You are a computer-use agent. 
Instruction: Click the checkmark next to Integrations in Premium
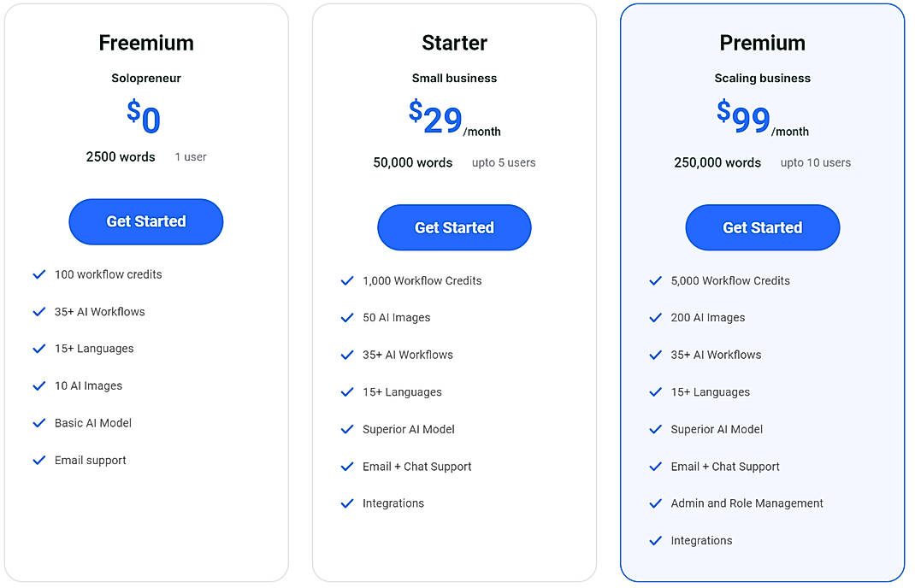point(656,540)
